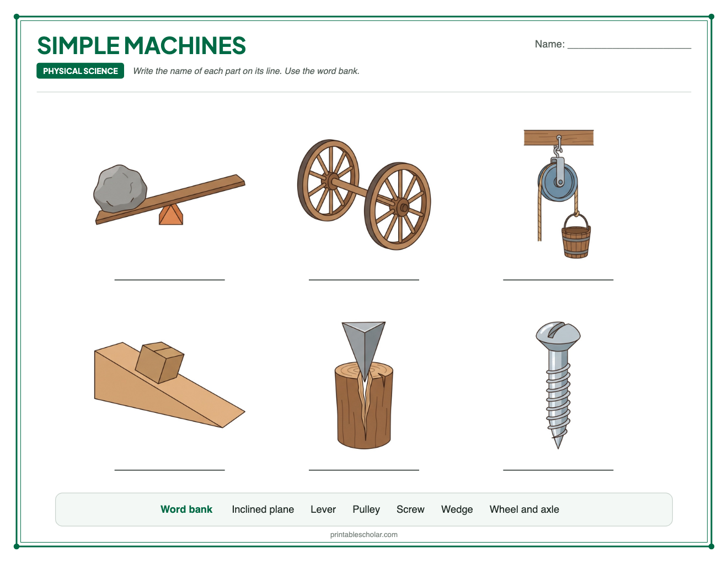
Task: Select "Inclined plane" in the word bank
Action: point(263,509)
